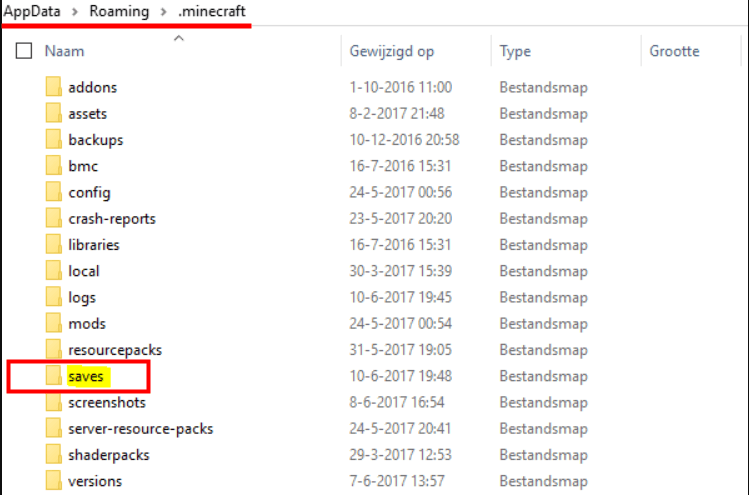Toggle sort direction arrow above Naam
This screenshot has height=495, width=749.
click(179, 38)
